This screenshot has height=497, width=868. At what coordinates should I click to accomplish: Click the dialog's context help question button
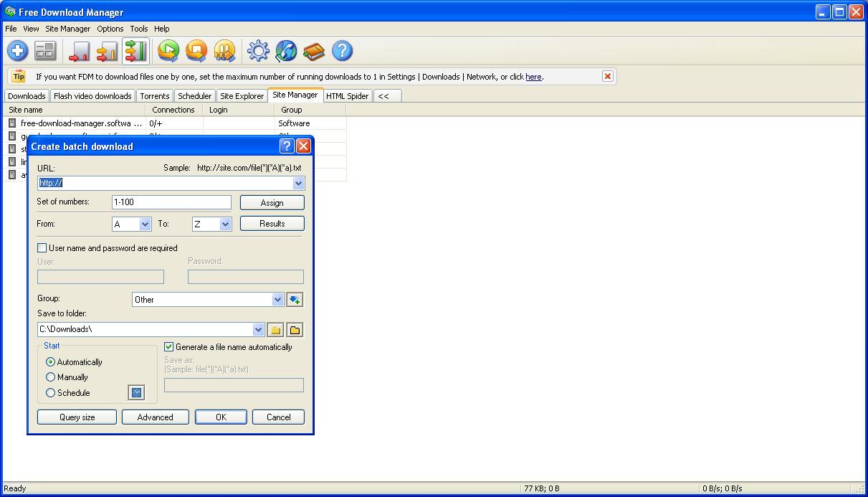pyautogui.click(x=287, y=146)
